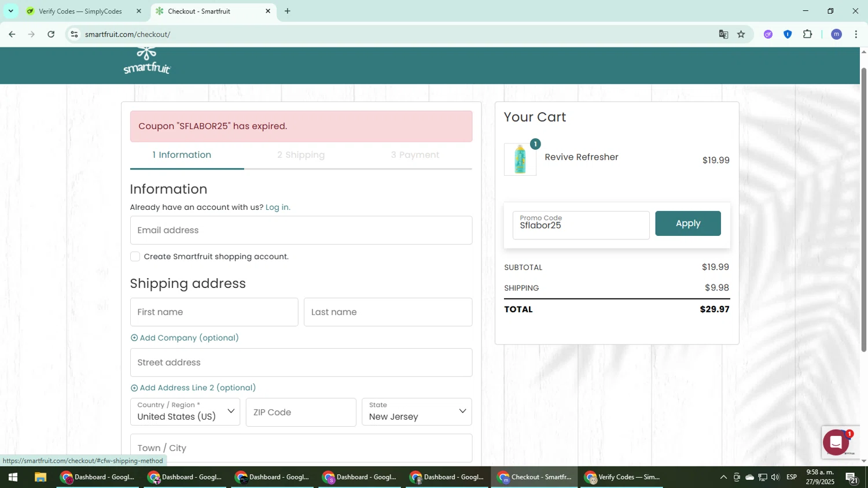Click the browser forward arrow
868x488 pixels.
pos(31,35)
